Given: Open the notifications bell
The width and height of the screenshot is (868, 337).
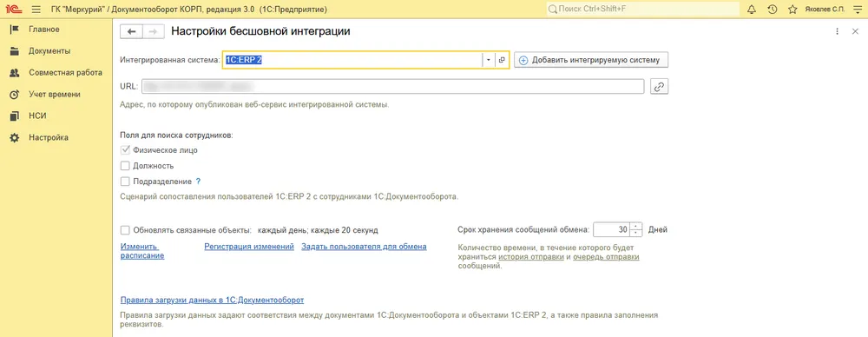Looking at the screenshot, I should pyautogui.click(x=751, y=10).
